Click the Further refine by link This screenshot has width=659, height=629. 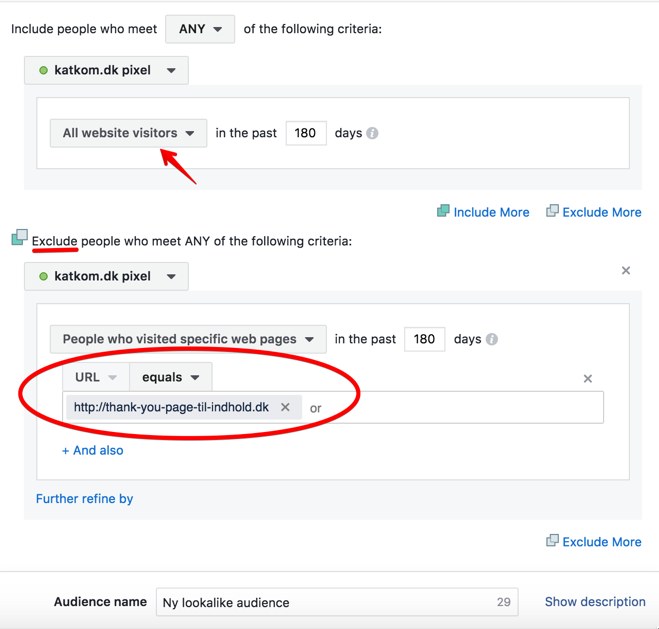84,498
